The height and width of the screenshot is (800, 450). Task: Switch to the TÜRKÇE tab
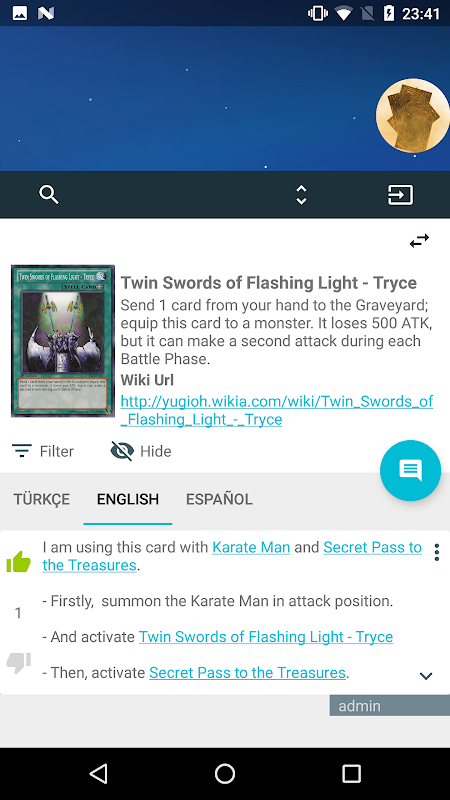42,499
